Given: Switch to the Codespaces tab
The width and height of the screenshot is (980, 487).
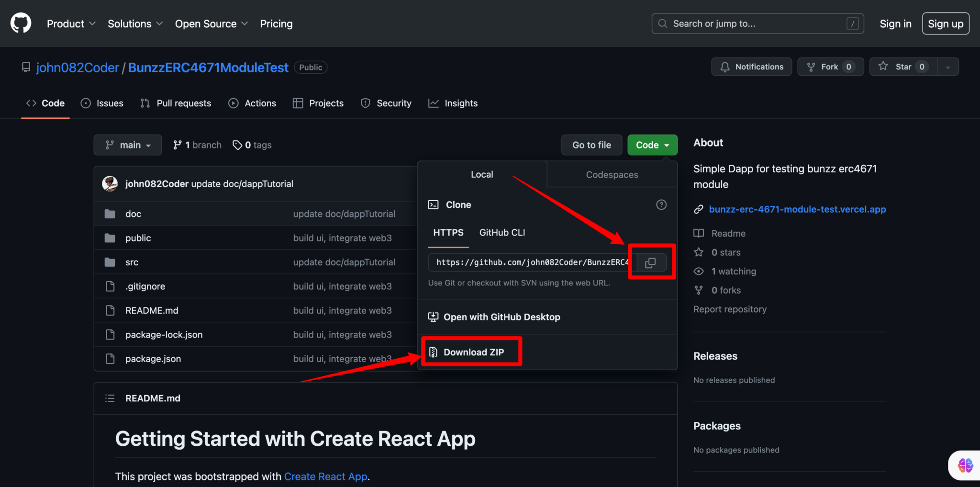Looking at the screenshot, I should pyautogui.click(x=612, y=174).
